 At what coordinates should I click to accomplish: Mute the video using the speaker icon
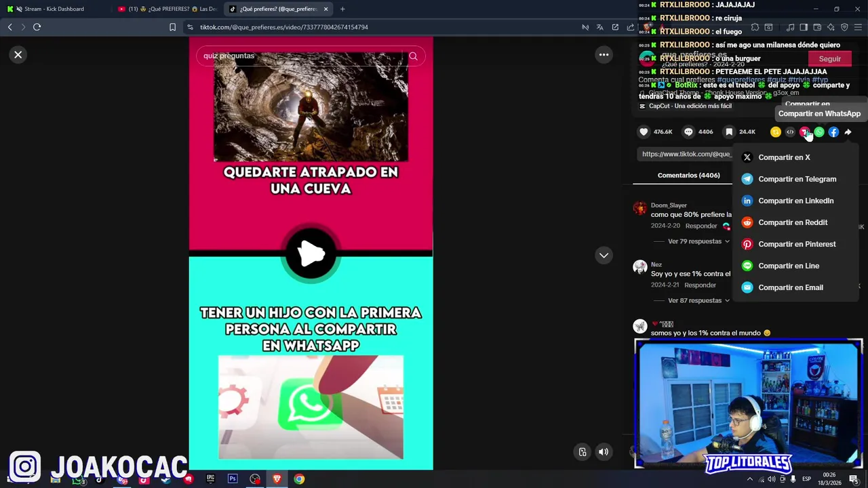click(604, 452)
